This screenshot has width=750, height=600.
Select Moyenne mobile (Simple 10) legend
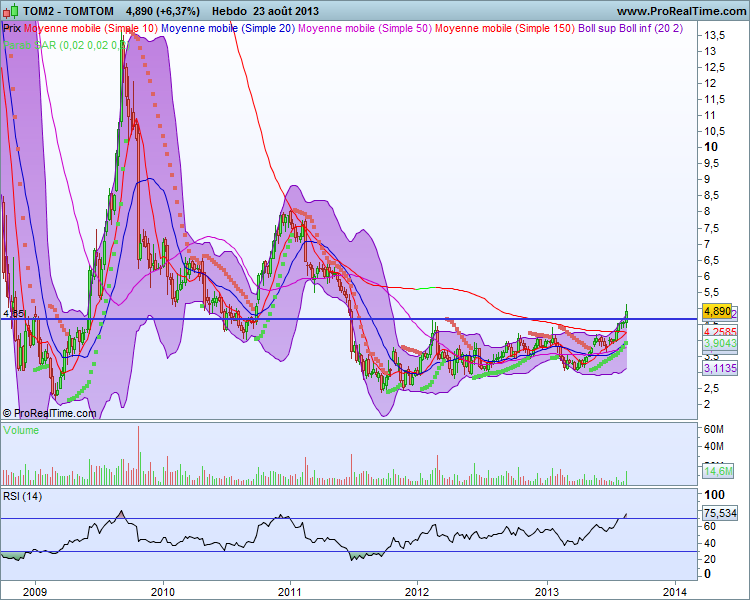pos(90,28)
